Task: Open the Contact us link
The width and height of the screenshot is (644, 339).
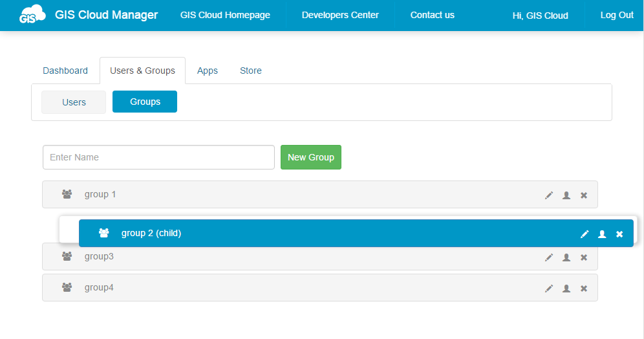Action: [x=433, y=16]
